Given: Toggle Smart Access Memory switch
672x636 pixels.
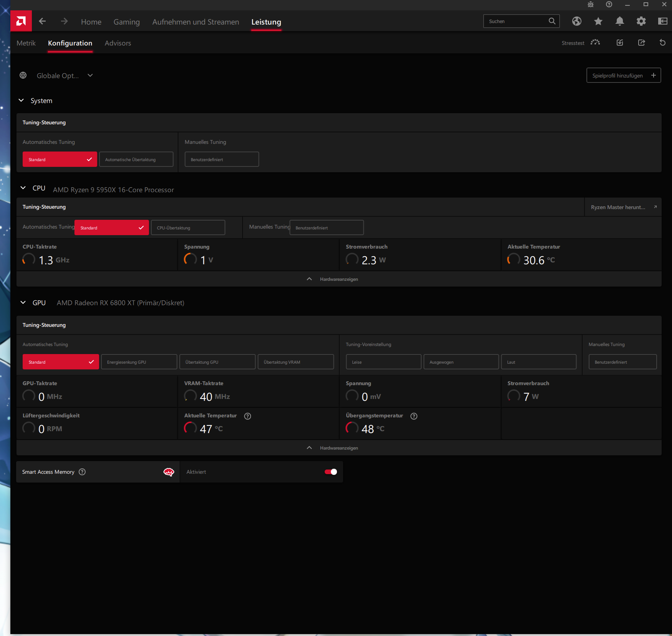Looking at the screenshot, I should coord(331,472).
